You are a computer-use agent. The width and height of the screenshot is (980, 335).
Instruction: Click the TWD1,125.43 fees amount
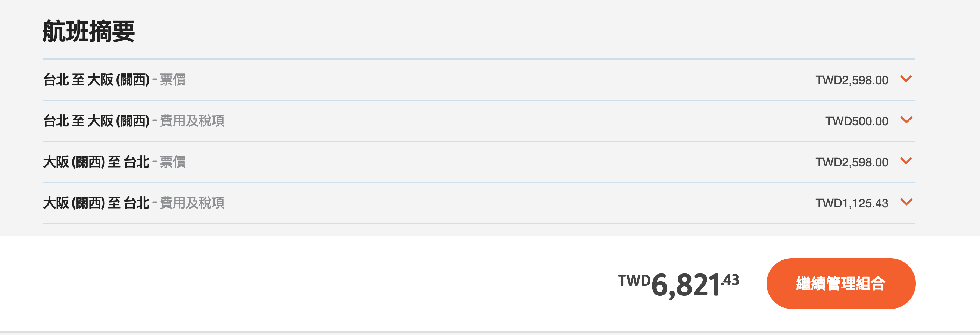pyautogui.click(x=852, y=203)
